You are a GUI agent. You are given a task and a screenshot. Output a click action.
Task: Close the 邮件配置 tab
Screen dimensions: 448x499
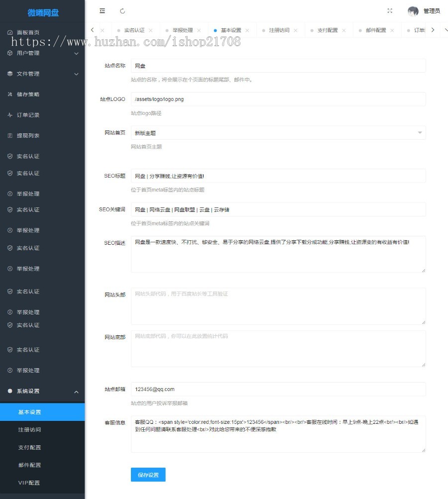point(392,30)
